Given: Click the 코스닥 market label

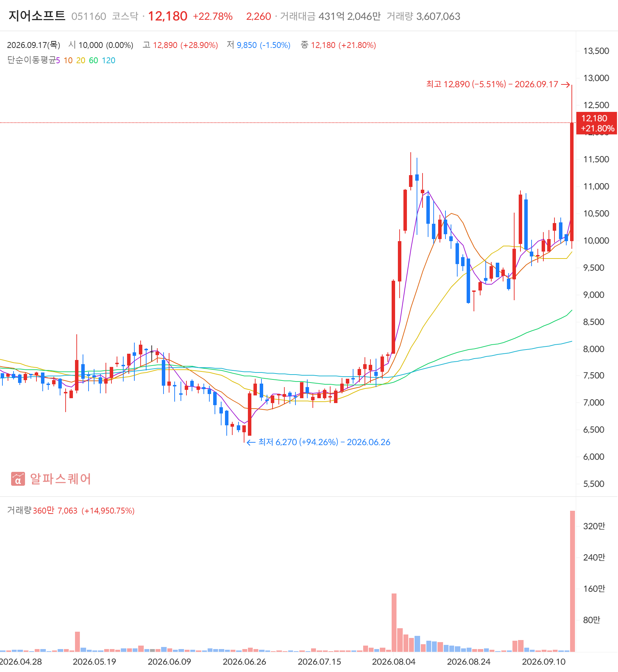Looking at the screenshot, I should [125, 16].
